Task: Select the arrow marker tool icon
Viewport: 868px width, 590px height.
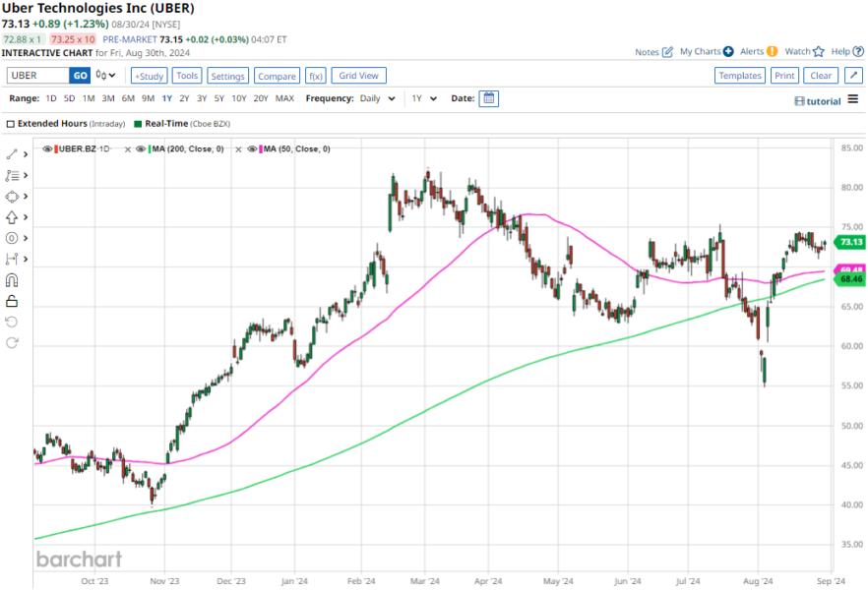Action: coord(12,217)
